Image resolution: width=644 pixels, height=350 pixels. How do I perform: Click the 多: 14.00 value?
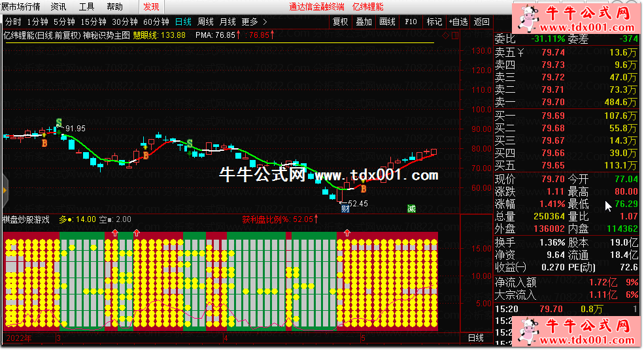click(x=77, y=219)
